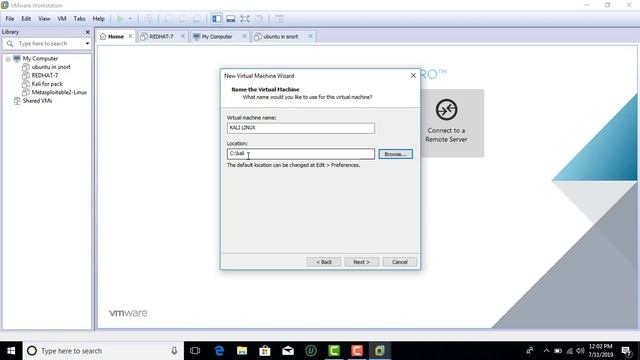Open the Windows Start menu
The height and width of the screenshot is (360, 640).
coord(11,351)
